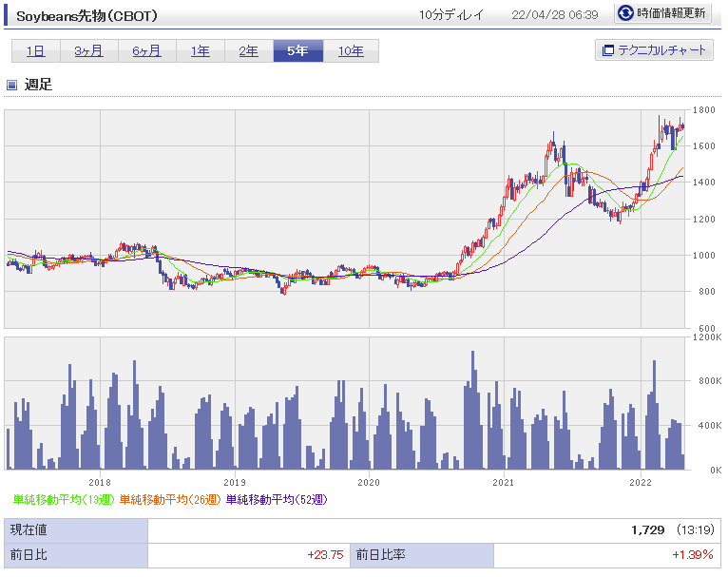The width and height of the screenshot is (728, 577).
Task: Click the purple 単純移動平均(52週) legend
Action: (x=277, y=499)
